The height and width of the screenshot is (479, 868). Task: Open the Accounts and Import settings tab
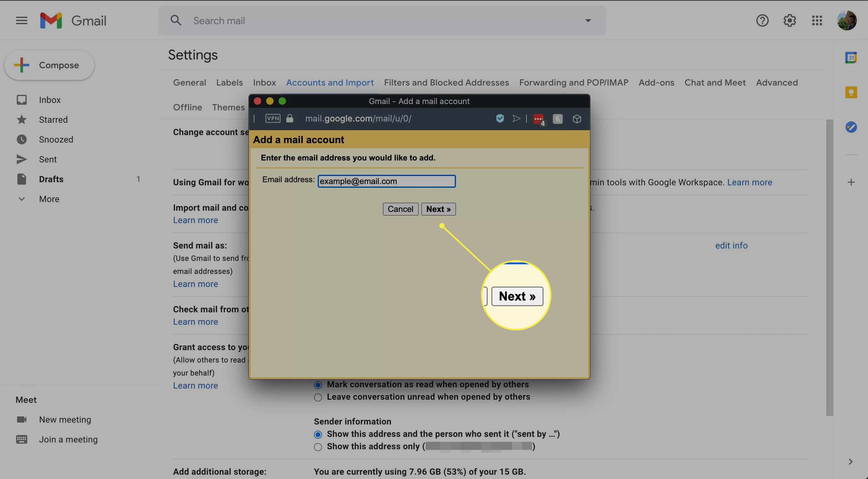[x=329, y=82]
